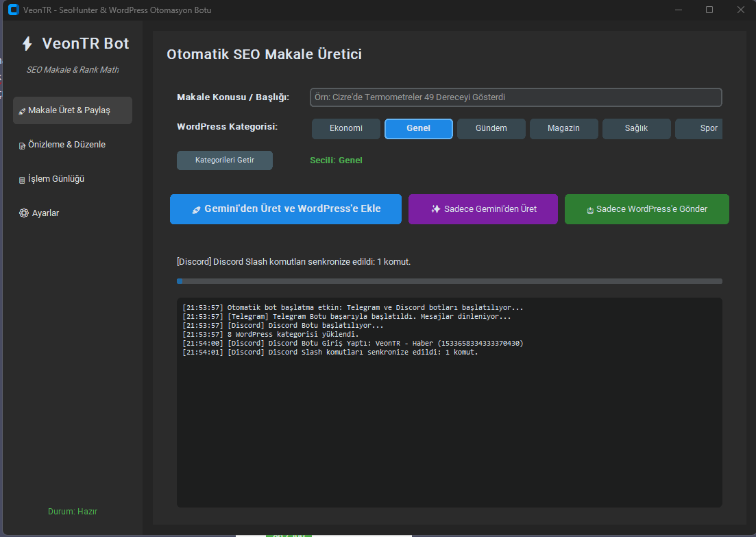Open Ayarlar settings page
The width and height of the screenshot is (756, 537).
tap(73, 213)
